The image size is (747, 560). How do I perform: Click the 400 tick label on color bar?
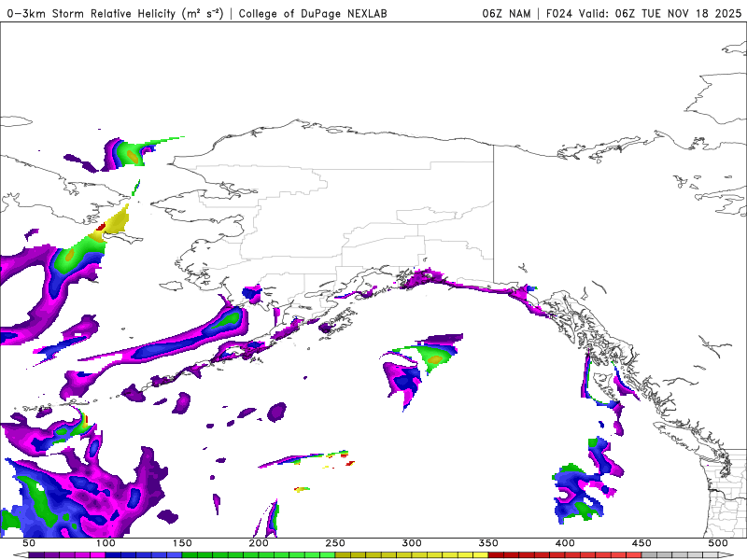coord(565,543)
